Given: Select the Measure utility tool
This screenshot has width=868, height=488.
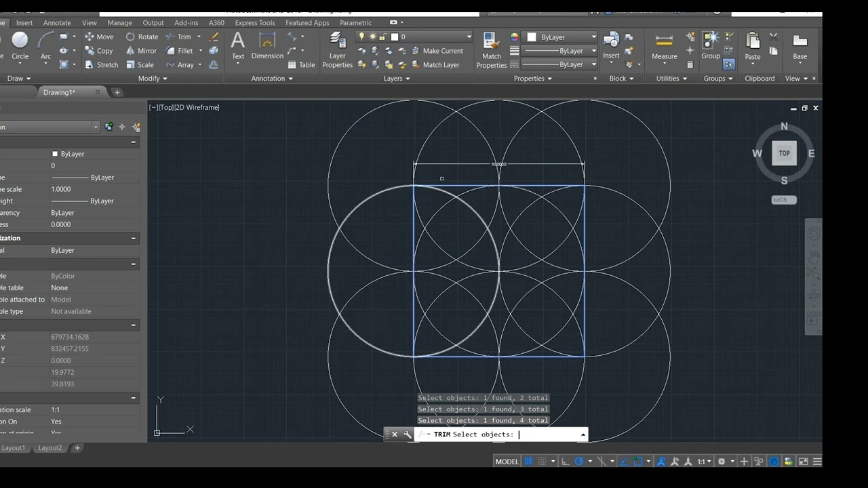Looking at the screenshot, I should point(665,46).
